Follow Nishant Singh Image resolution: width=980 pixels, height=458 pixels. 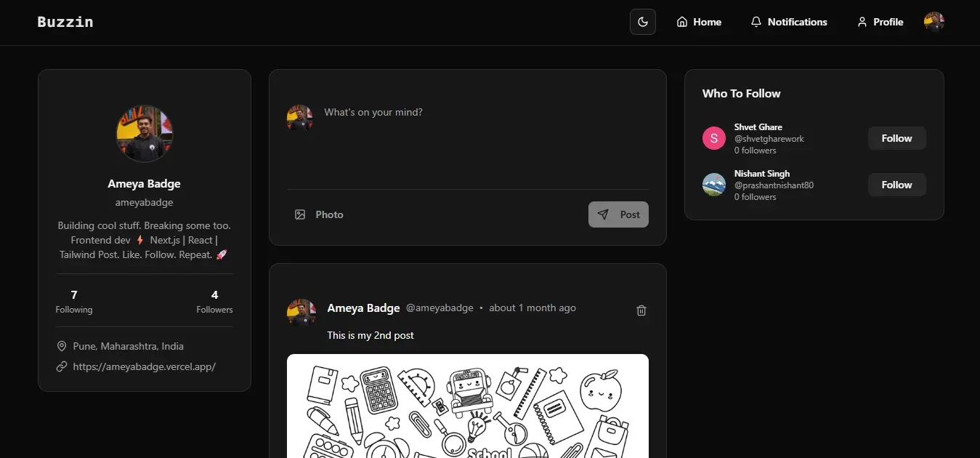[896, 185]
